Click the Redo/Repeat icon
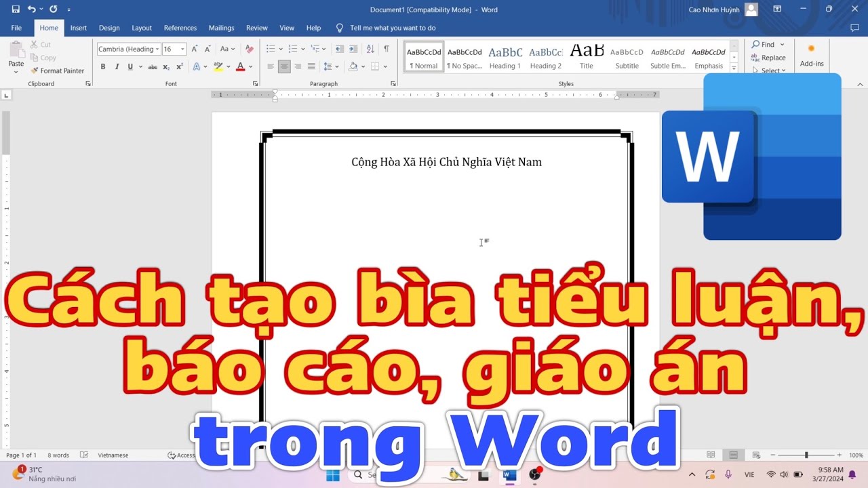The image size is (868, 488). tap(54, 9)
